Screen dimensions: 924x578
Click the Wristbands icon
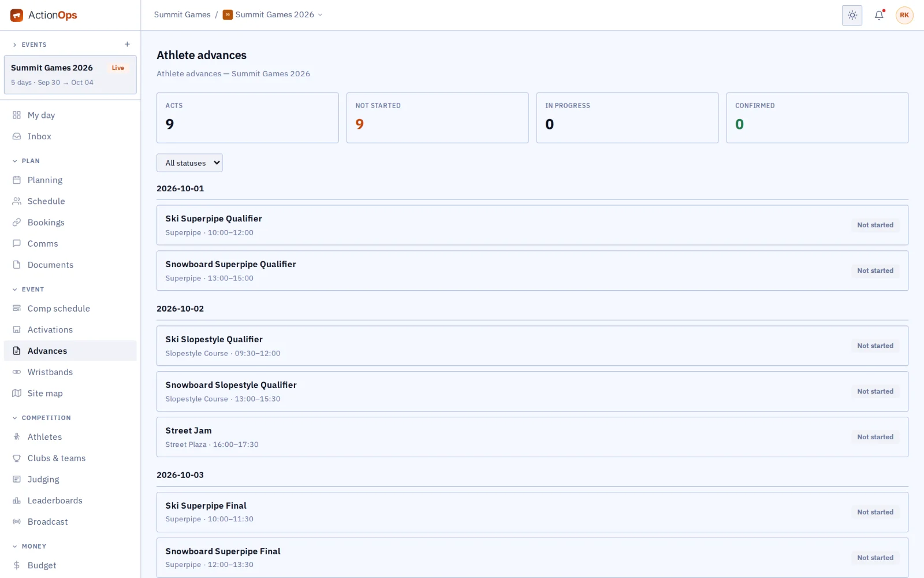pos(17,372)
